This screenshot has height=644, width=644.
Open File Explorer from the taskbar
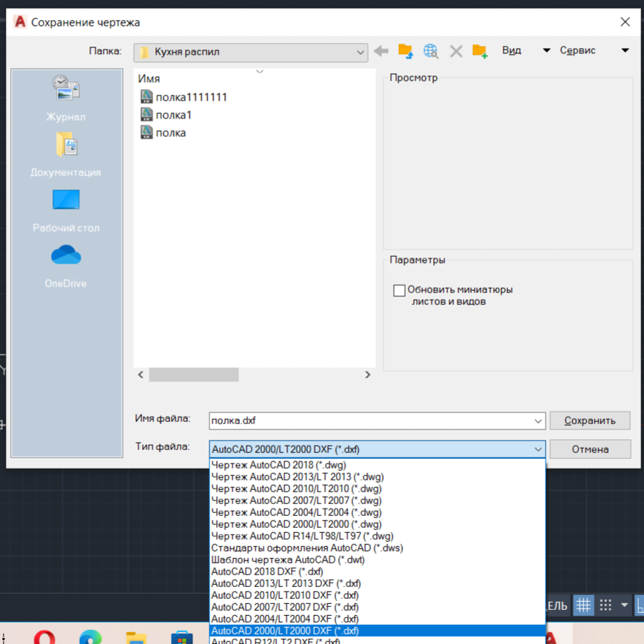pyautogui.click(x=136, y=637)
